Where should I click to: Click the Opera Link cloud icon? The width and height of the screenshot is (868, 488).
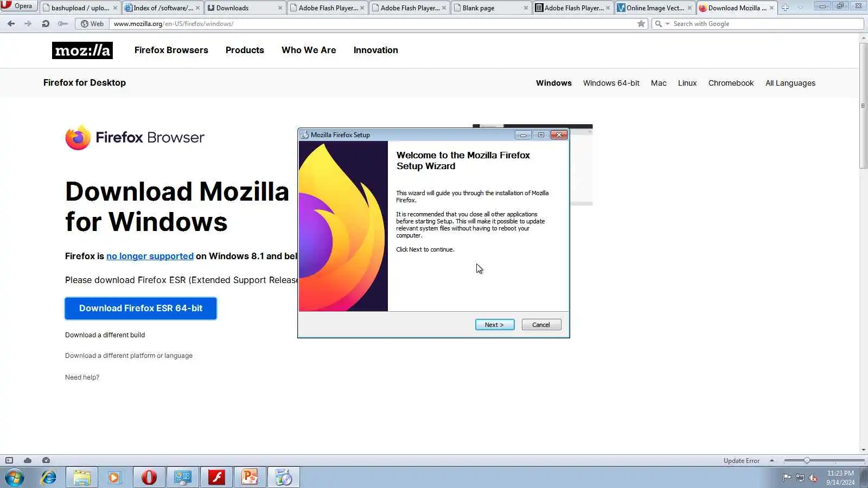click(28, 460)
